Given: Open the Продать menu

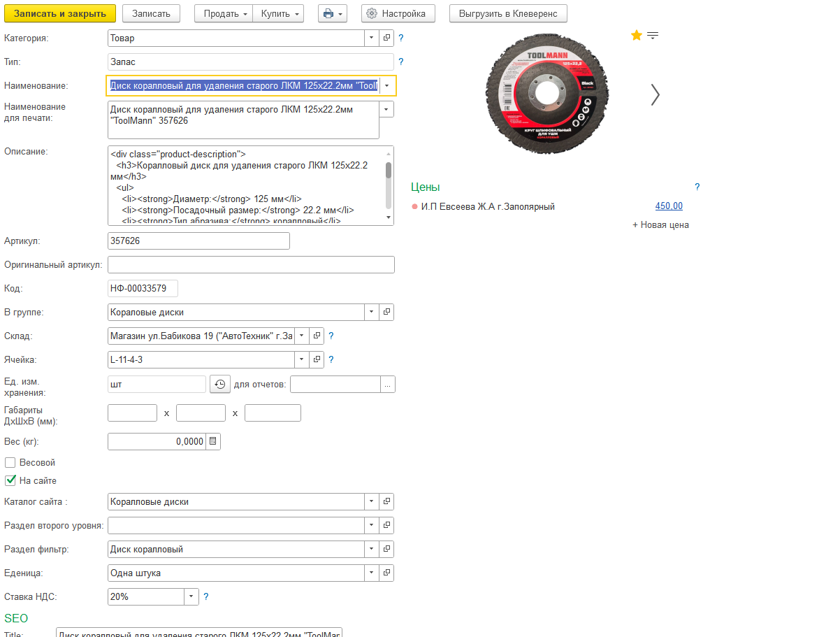Looking at the screenshot, I should click(x=223, y=13).
